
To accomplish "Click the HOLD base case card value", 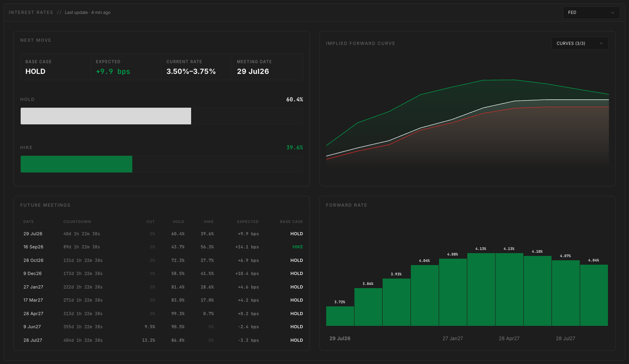I will (x=35, y=72).
